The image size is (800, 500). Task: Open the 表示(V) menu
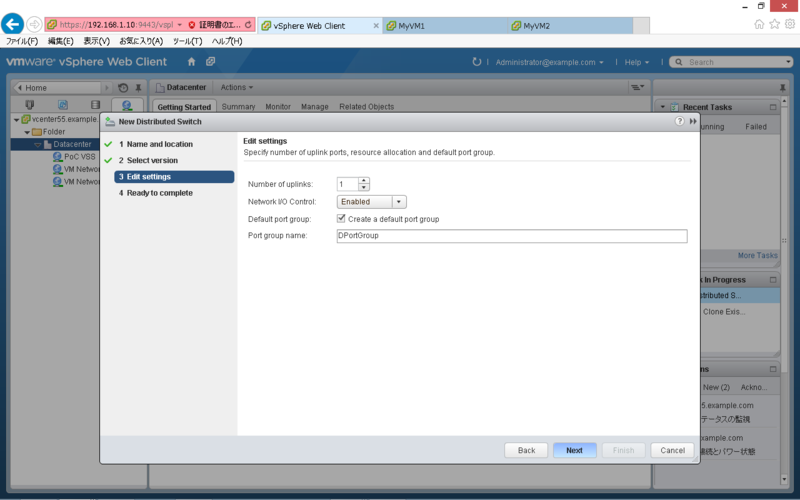[x=96, y=41]
